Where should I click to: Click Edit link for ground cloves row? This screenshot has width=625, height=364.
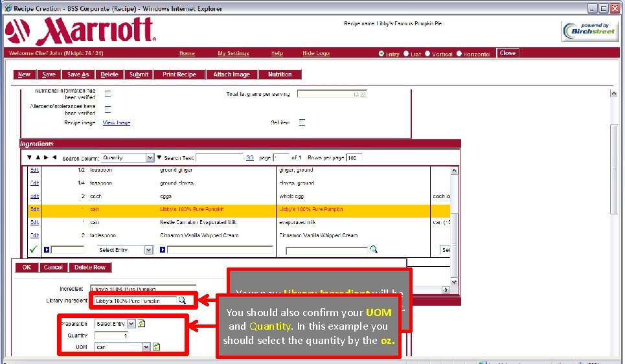(35, 183)
